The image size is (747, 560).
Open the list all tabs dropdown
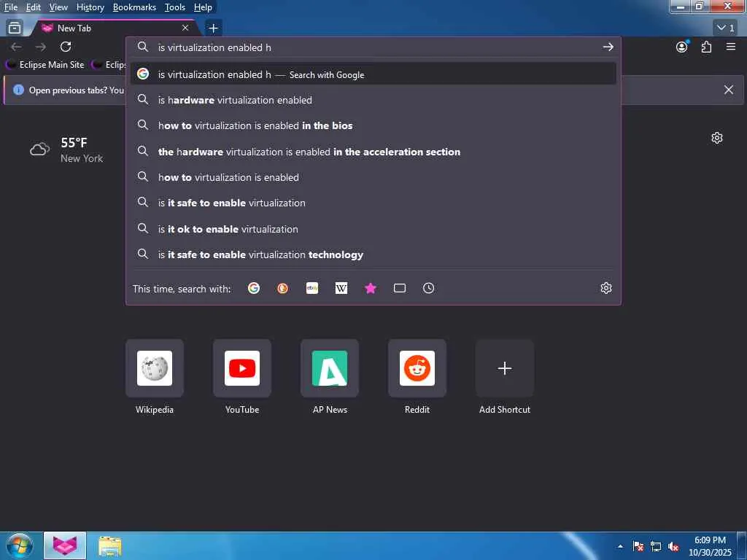(x=727, y=28)
